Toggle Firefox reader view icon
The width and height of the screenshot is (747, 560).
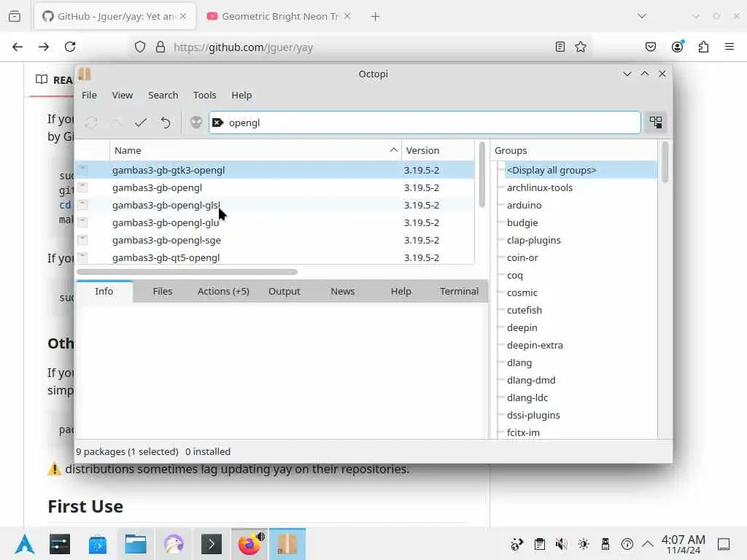560,47
